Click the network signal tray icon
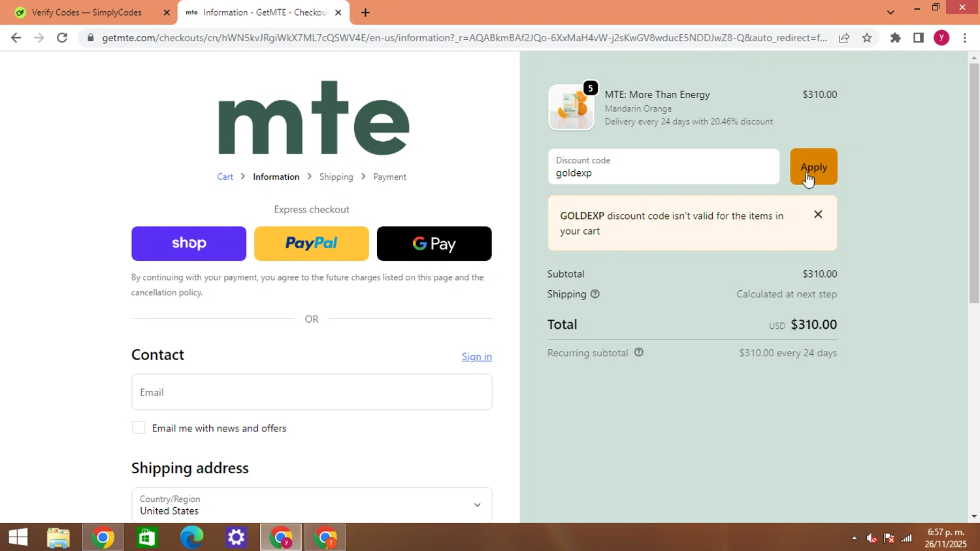 point(907,538)
